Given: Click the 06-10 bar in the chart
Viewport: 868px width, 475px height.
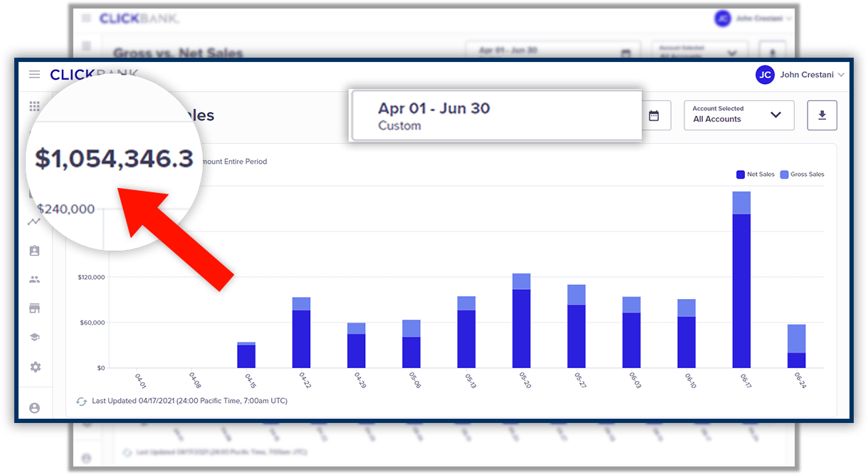Looking at the screenshot, I should pos(687,333).
